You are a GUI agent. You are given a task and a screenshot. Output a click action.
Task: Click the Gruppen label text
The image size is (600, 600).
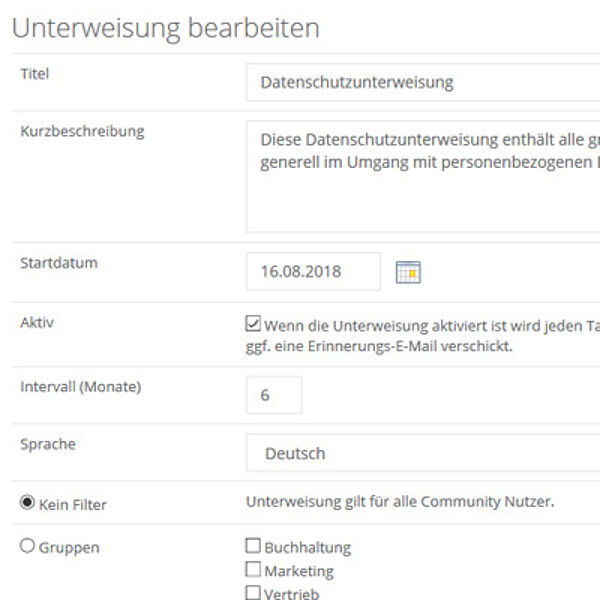coord(69,548)
